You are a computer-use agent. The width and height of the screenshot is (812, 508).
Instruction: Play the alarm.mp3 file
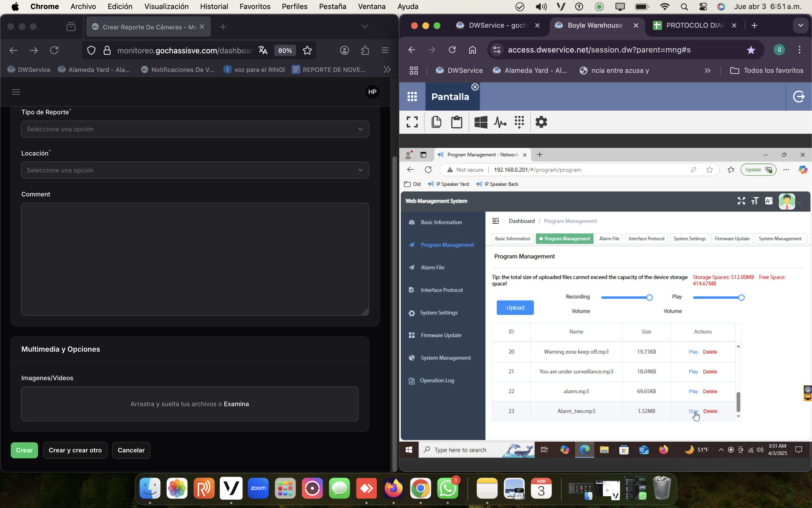(693, 391)
